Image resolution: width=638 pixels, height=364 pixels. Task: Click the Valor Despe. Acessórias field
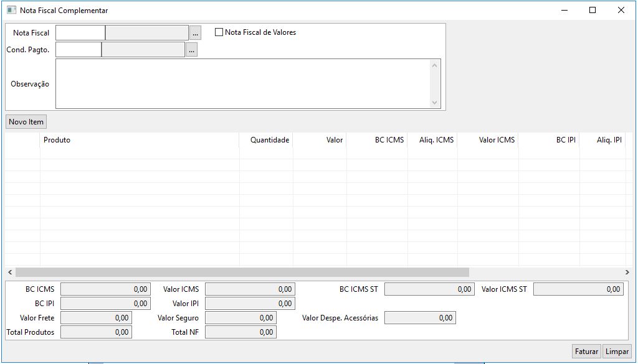tap(420, 318)
